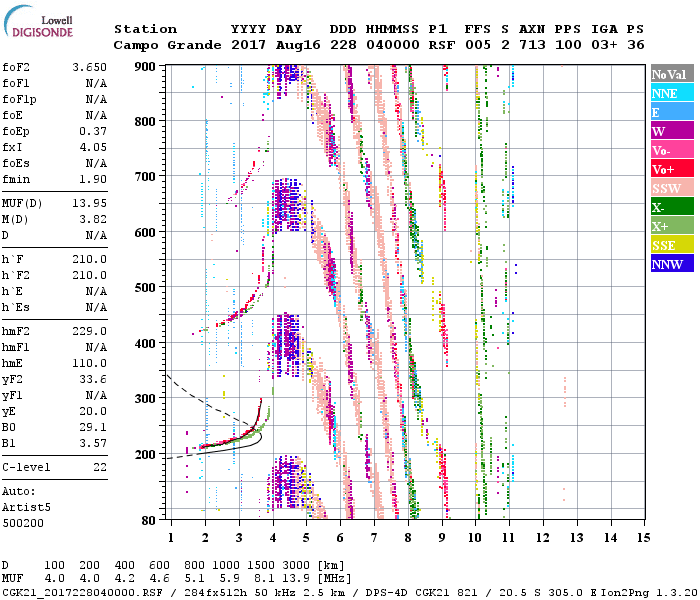Viewport: 700px width, 600px height.
Task: Click the M(D) value 3.82
Action: click(93, 220)
